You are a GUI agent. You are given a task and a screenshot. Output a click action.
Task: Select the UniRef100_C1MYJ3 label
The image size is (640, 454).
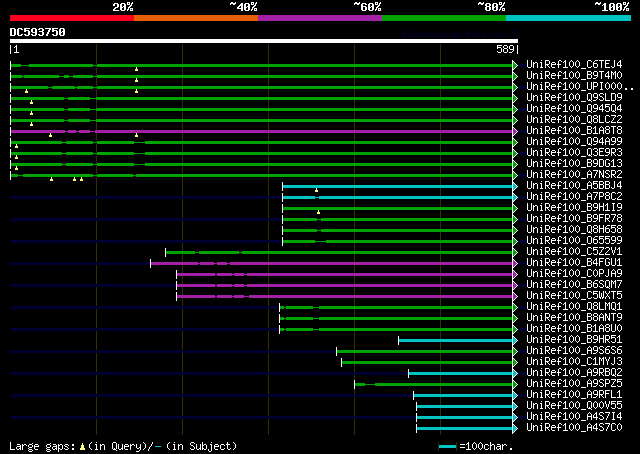[x=574, y=362]
